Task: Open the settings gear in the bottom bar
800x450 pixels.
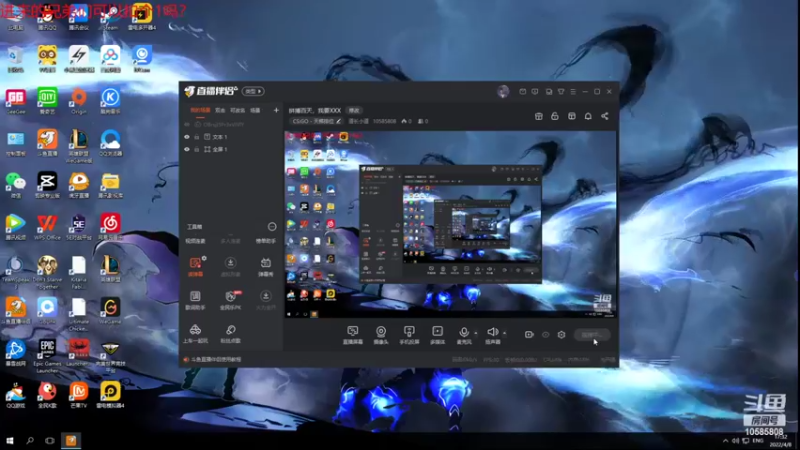Action: point(561,335)
